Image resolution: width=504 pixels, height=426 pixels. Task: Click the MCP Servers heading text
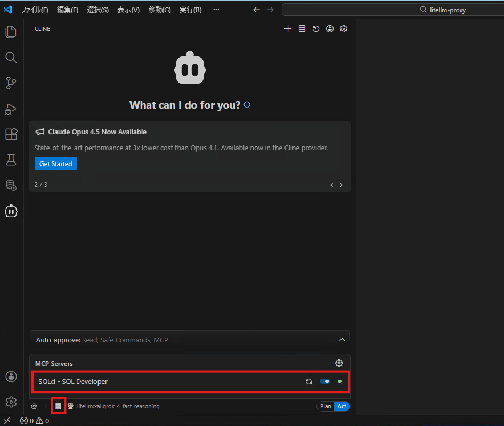54,363
